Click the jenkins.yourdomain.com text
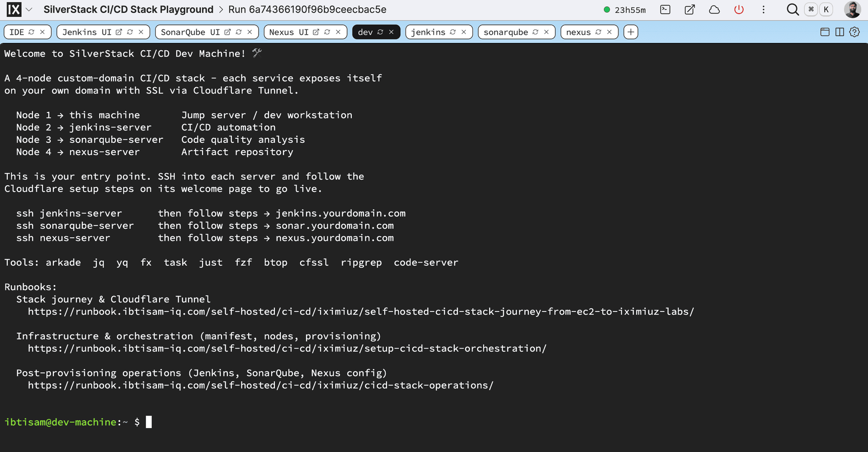Image resolution: width=868 pixels, height=452 pixels. [341, 213]
